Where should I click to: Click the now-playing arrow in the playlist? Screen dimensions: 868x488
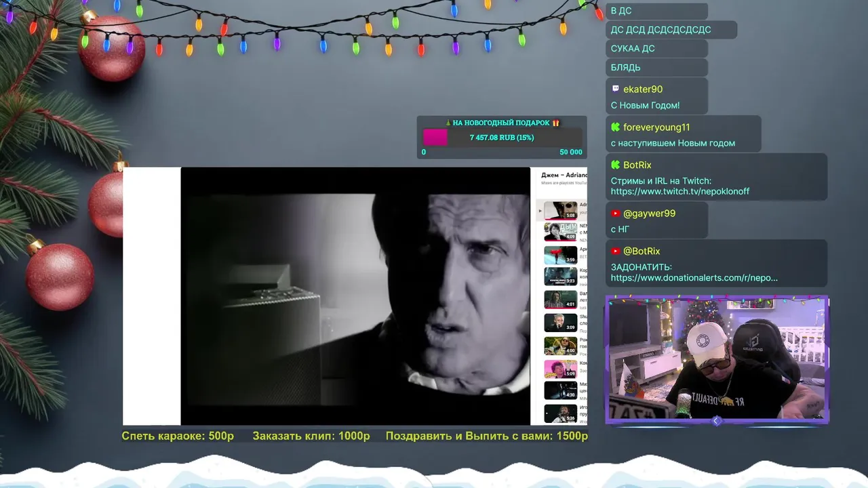coord(540,211)
